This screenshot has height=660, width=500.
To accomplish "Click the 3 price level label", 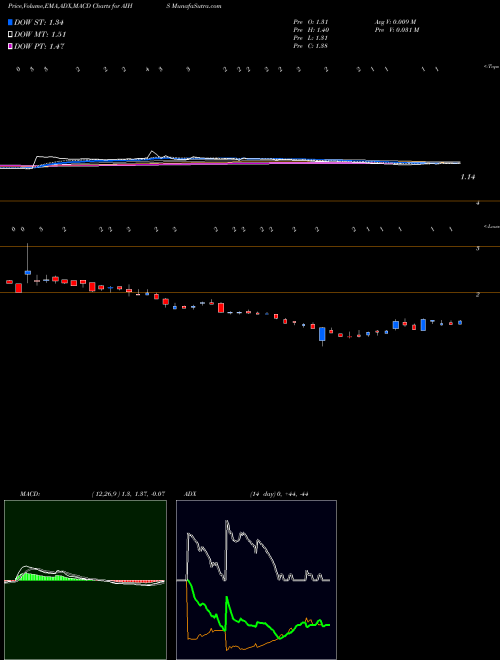I will (x=478, y=249).
